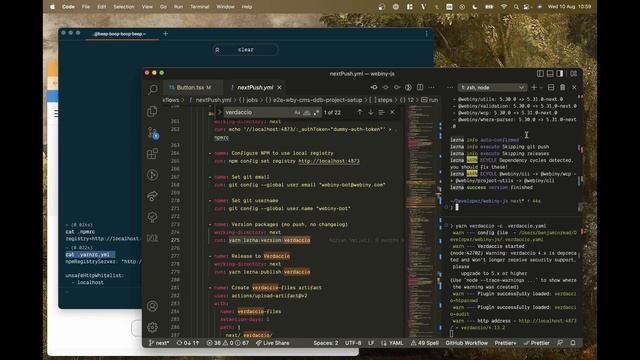Close the terminal panel

click(574, 87)
